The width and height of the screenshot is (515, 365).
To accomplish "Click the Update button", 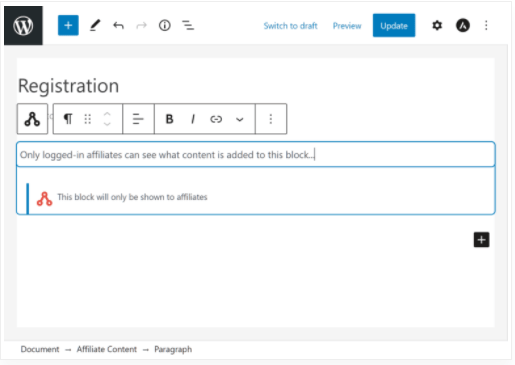I will coord(394,25).
